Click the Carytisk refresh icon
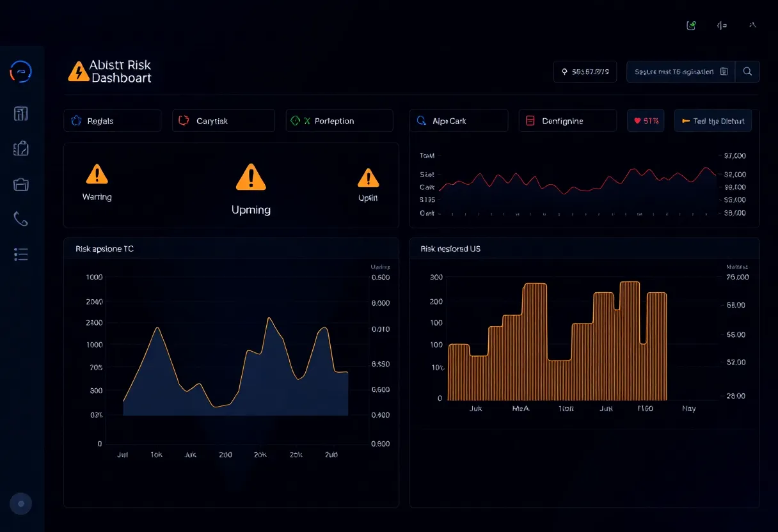 click(x=183, y=120)
